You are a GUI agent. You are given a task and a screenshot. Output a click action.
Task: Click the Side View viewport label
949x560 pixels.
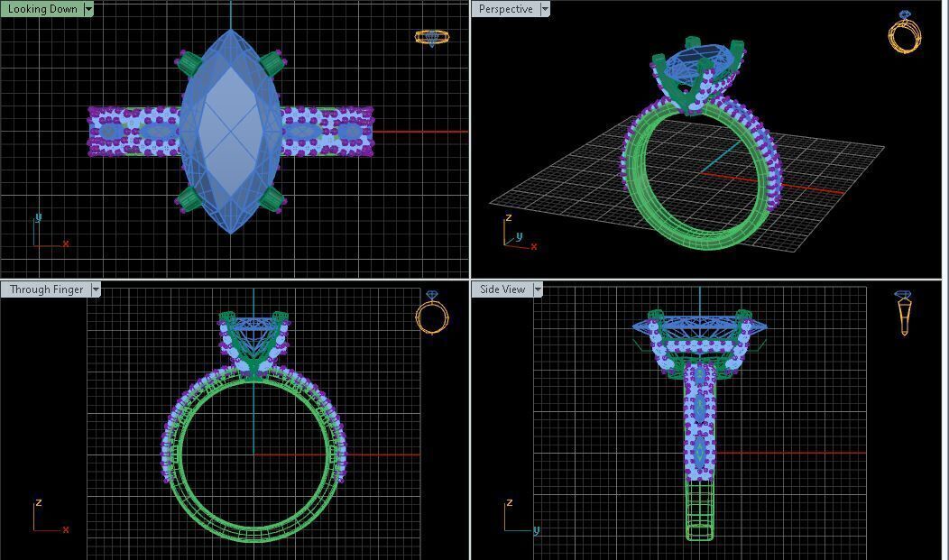pyautogui.click(x=502, y=289)
